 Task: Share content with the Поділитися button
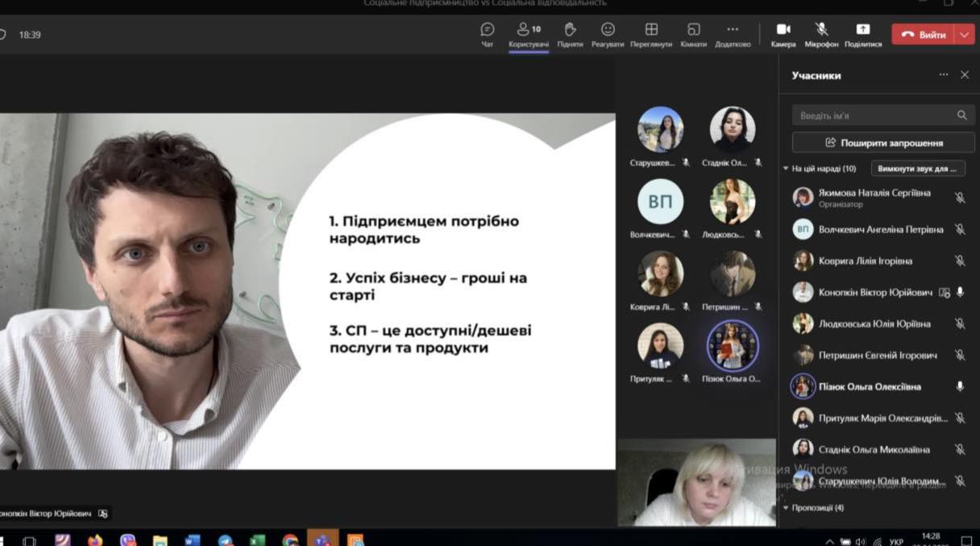tap(863, 35)
